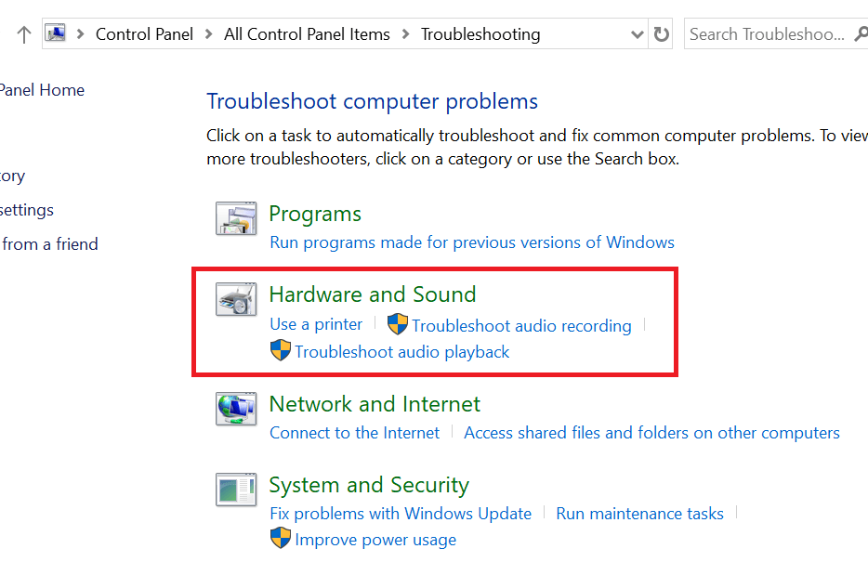868x588 pixels.
Task: Go to All Control Panel Items breadcrumb
Action: coord(307,34)
